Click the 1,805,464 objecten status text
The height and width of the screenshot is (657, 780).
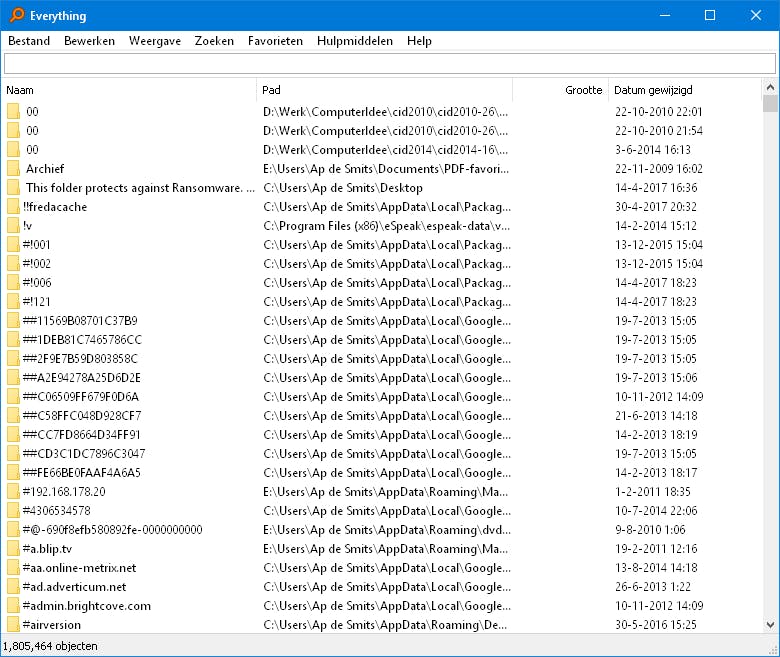click(50, 646)
